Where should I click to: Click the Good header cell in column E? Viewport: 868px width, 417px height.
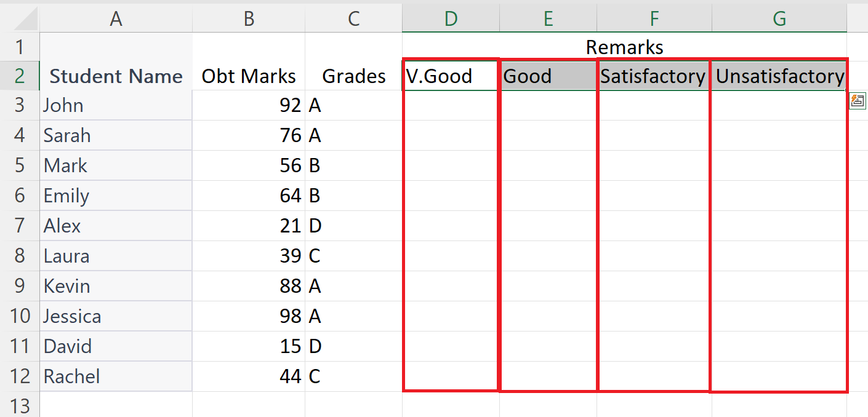click(x=548, y=76)
